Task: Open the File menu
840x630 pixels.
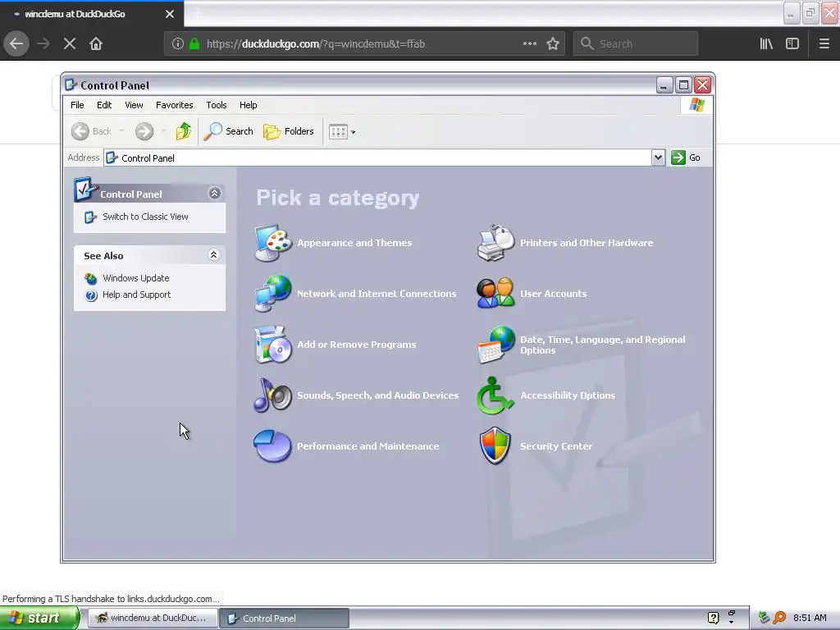Action: (x=77, y=105)
